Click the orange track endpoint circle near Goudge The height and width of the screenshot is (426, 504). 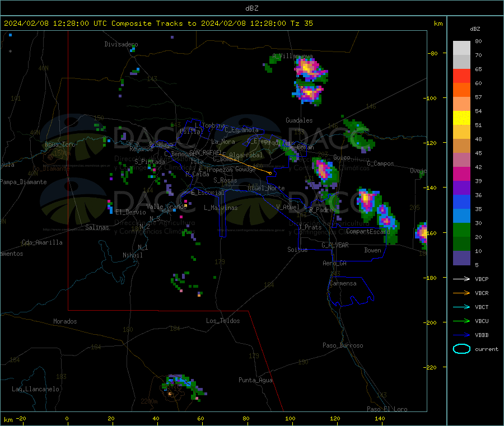point(270,173)
